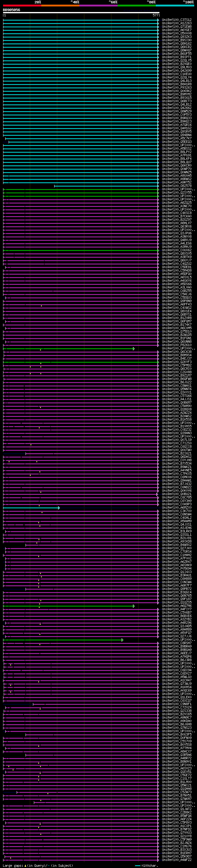Click the green ~80% identity legend bar
The height and width of the screenshot is (868, 197).
tap(137, 6)
